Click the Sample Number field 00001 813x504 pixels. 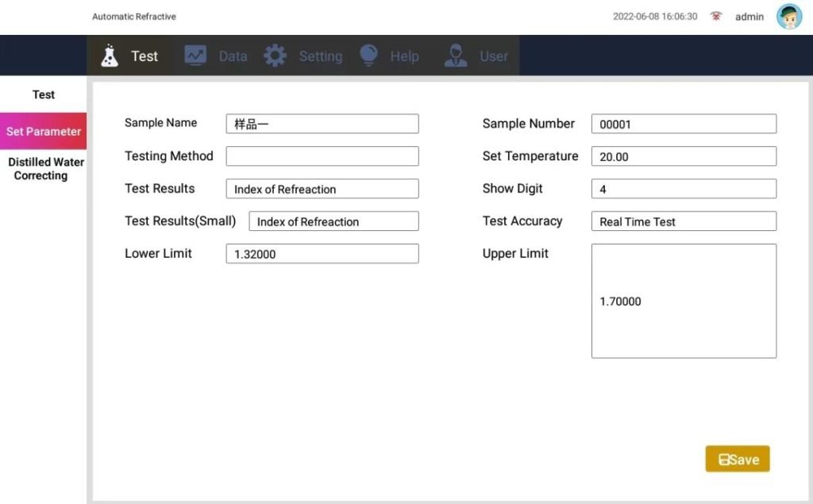(684, 124)
